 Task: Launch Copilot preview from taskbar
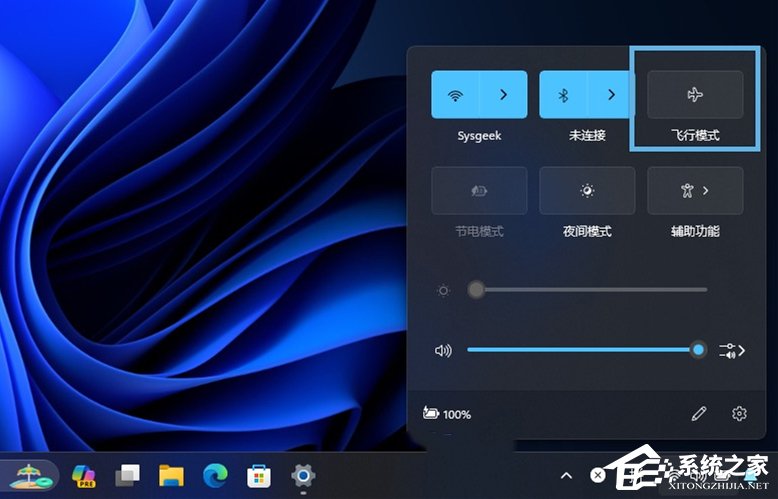(x=84, y=476)
